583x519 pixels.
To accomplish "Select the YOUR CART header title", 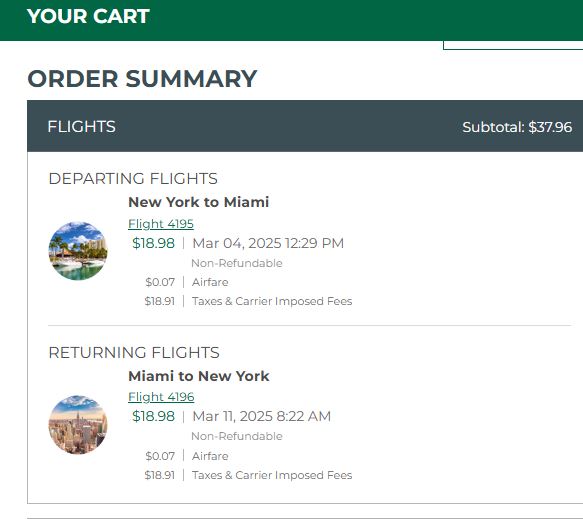I will 88,16.
